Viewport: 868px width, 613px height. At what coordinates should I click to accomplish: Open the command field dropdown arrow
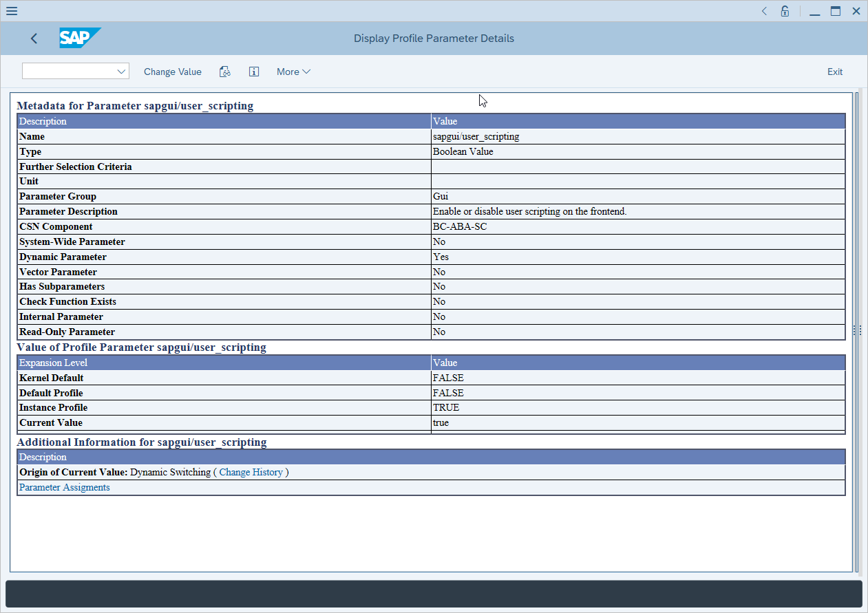point(122,71)
